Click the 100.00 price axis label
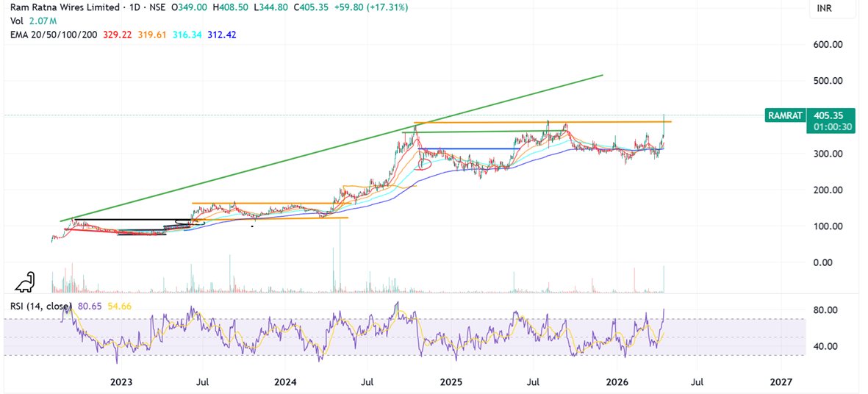Screen dimensions: 868x394 [x=828, y=226]
